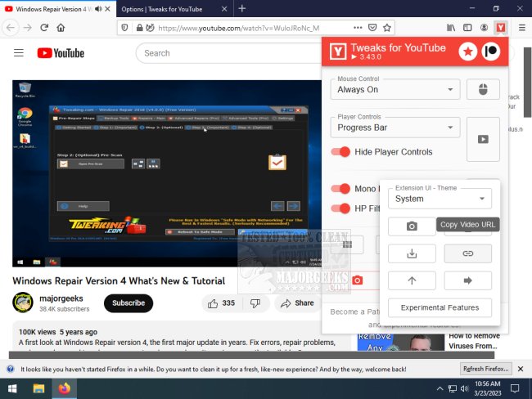Toggle the Mono audio switch
This screenshot has height=399, width=532.
(x=340, y=189)
